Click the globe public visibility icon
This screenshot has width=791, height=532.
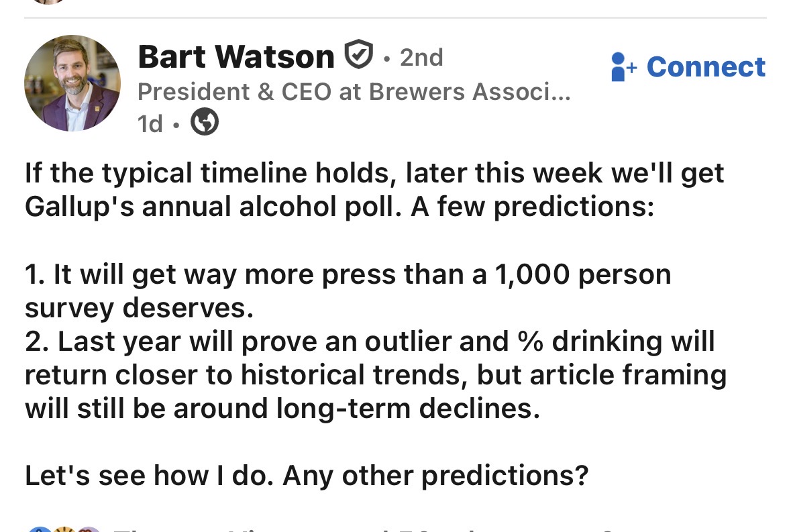[205, 121]
